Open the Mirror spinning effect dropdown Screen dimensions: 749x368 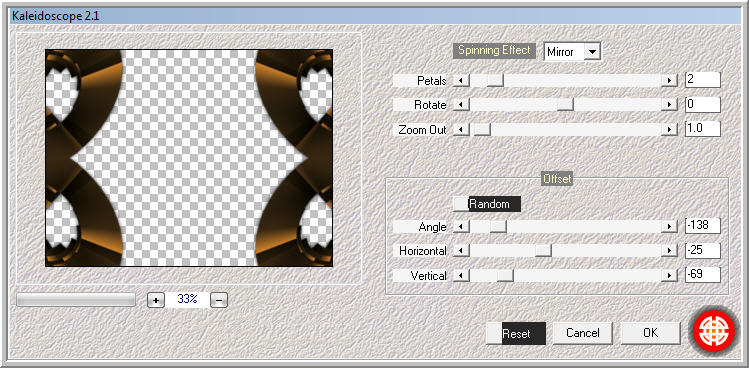592,52
